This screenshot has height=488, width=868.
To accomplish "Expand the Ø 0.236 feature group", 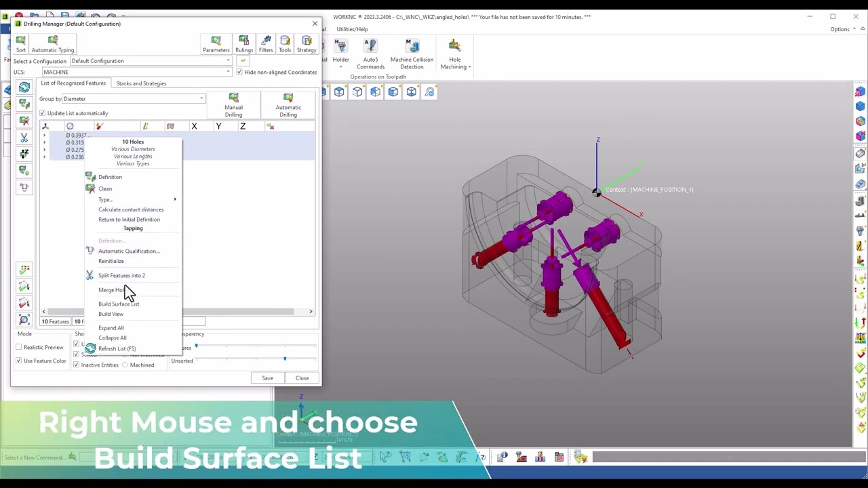I will pyautogui.click(x=45, y=157).
